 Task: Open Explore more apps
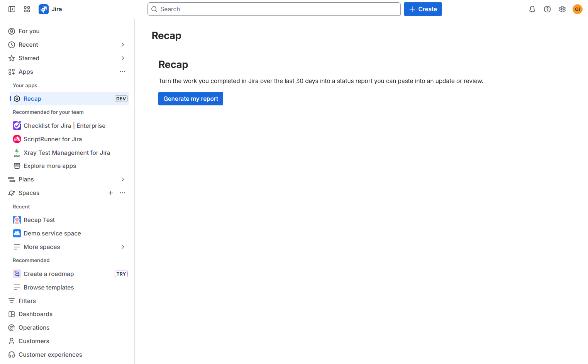[x=69, y=166]
